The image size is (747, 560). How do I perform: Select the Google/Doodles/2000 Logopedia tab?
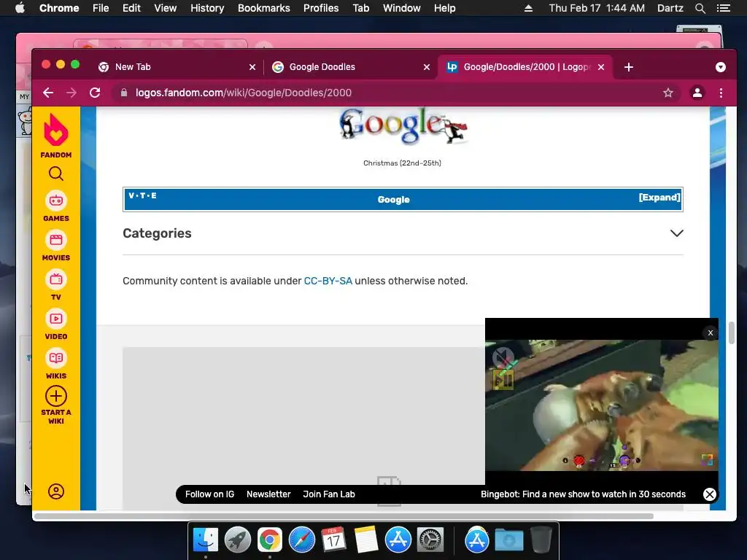point(527,67)
